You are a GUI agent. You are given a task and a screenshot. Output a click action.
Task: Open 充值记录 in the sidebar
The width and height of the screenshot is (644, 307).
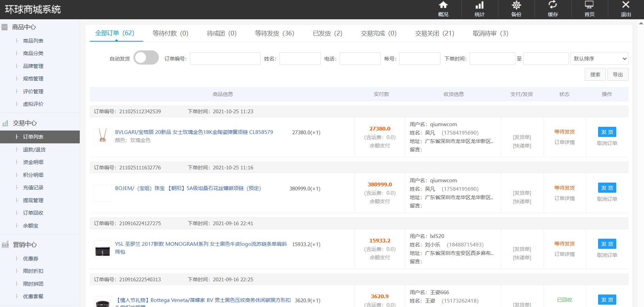pos(33,188)
